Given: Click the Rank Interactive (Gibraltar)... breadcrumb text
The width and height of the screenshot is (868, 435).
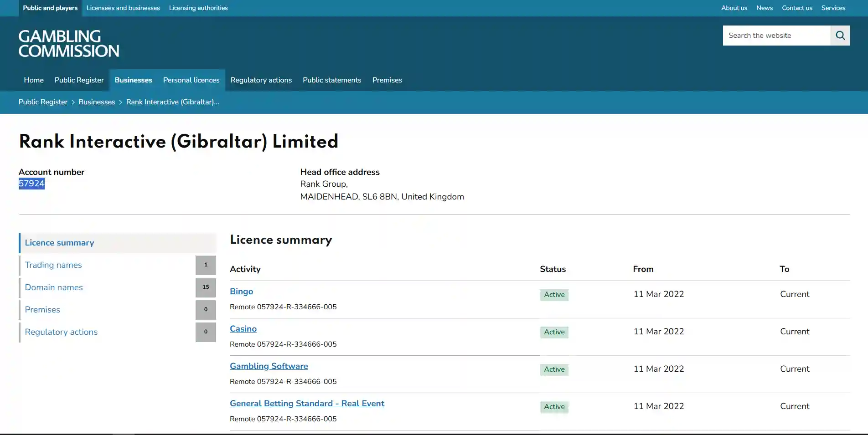Looking at the screenshot, I should pos(173,102).
